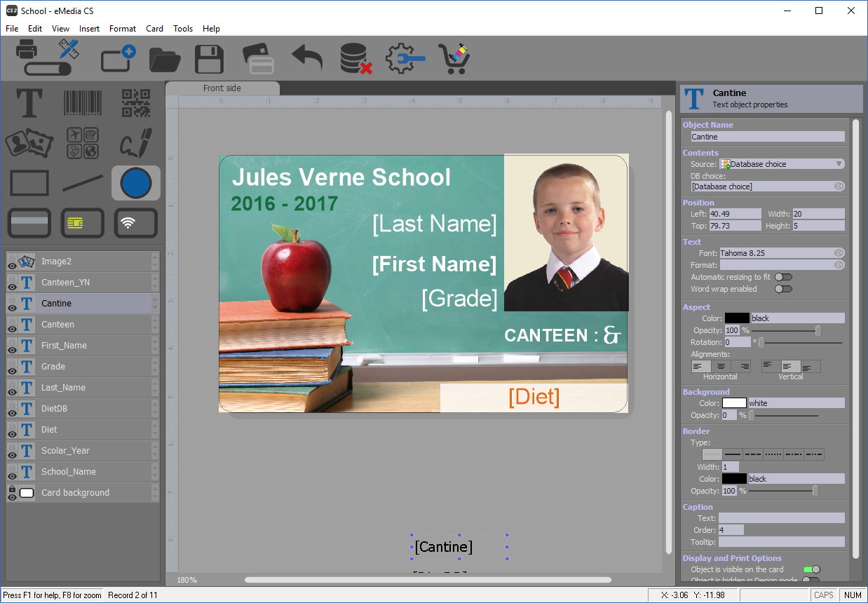This screenshot has height=603, width=868.
Task: Select the Rectangle shape tool
Action: 29,183
